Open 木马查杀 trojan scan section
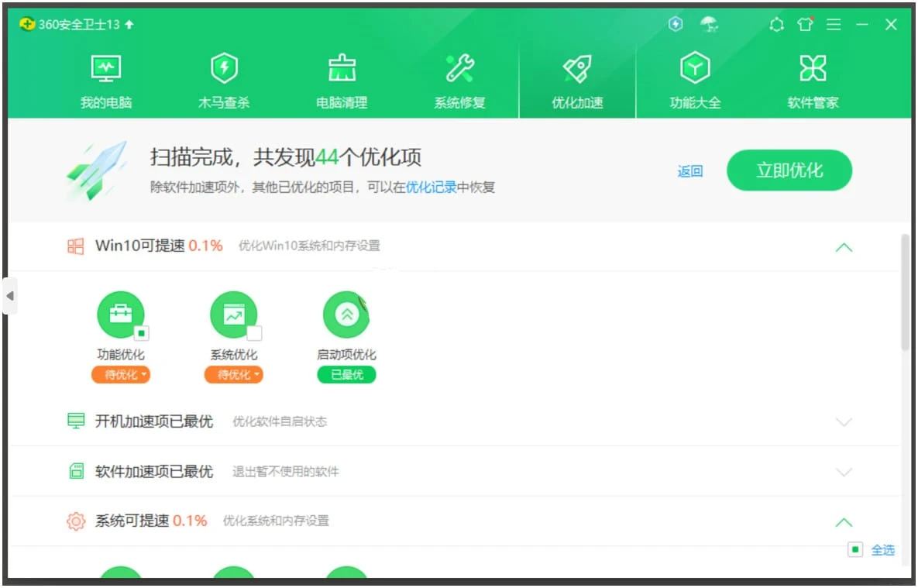The image size is (918, 588). coord(224,81)
